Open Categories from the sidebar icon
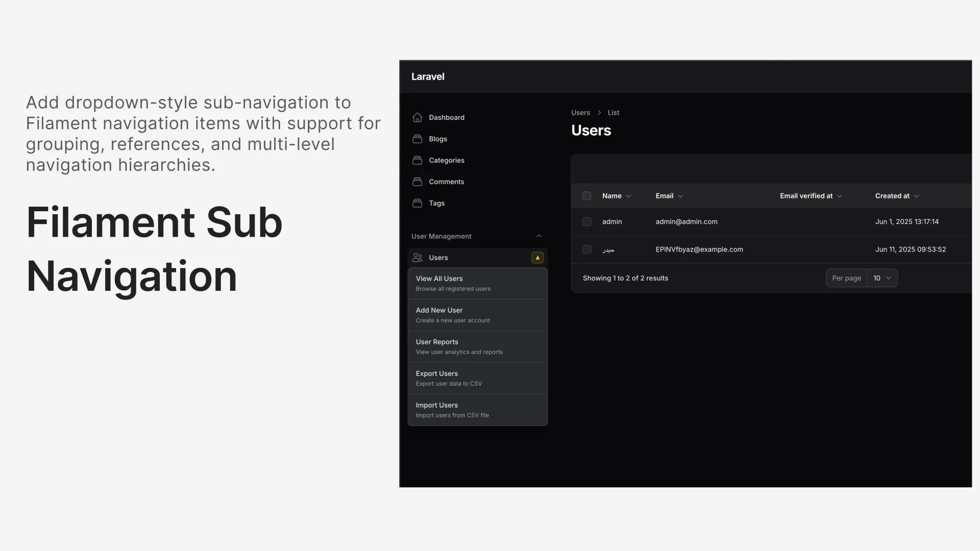This screenshot has height=551, width=980. 417,160
